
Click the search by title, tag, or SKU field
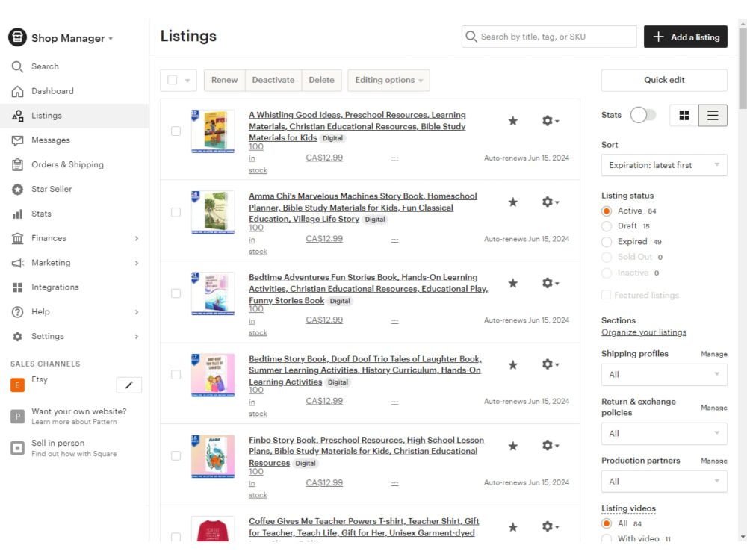(549, 37)
